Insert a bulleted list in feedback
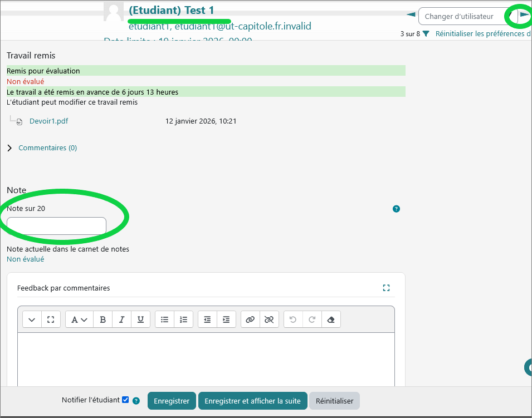This screenshot has width=532, height=418. click(164, 319)
